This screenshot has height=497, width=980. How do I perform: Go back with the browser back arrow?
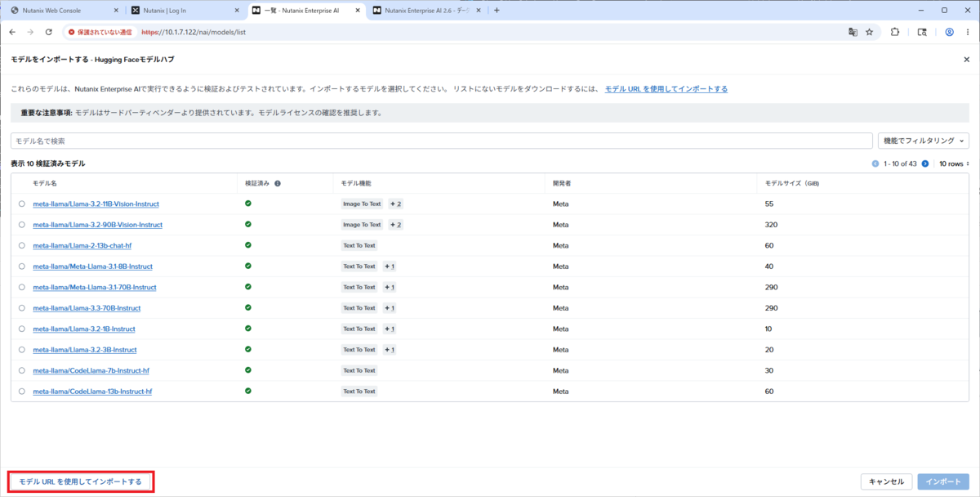point(12,32)
